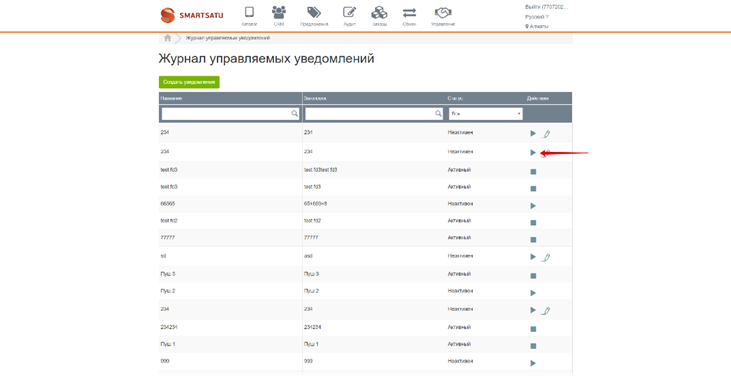This screenshot has height=376, width=731.
Task: Open the Управление handshake icon
Action: [x=442, y=12]
